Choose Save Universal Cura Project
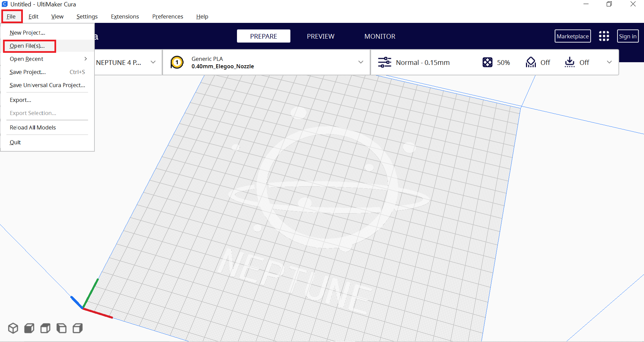Image resolution: width=644 pixels, height=342 pixels. click(x=47, y=85)
